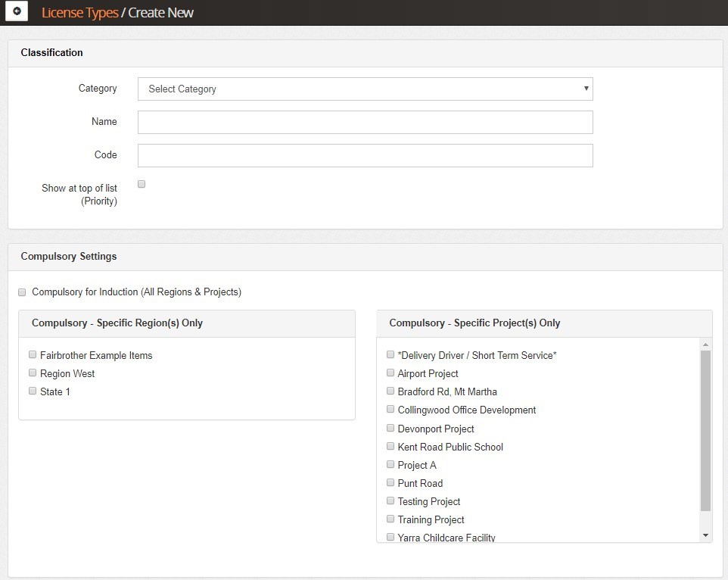
Task: Check the State 1 region
Action: (x=33, y=391)
